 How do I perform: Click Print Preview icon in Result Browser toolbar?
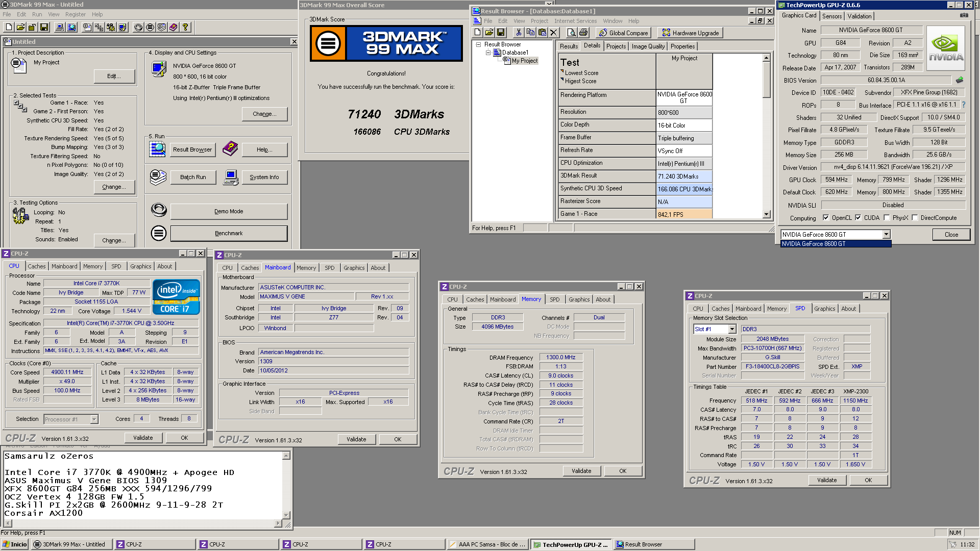(x=571, y=33)
